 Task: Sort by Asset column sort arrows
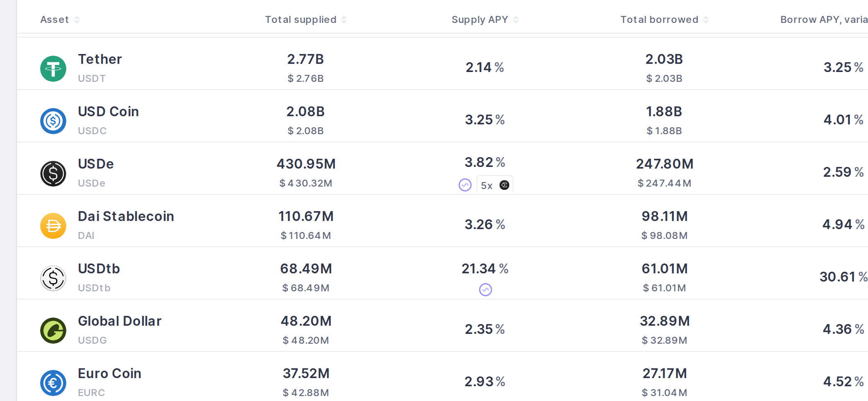click(x=77, y=20)
